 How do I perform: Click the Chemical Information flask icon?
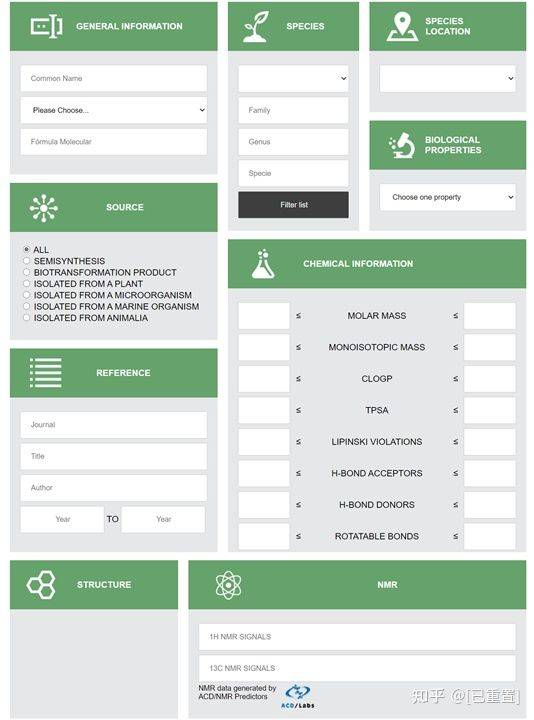[x=263, y=264]
